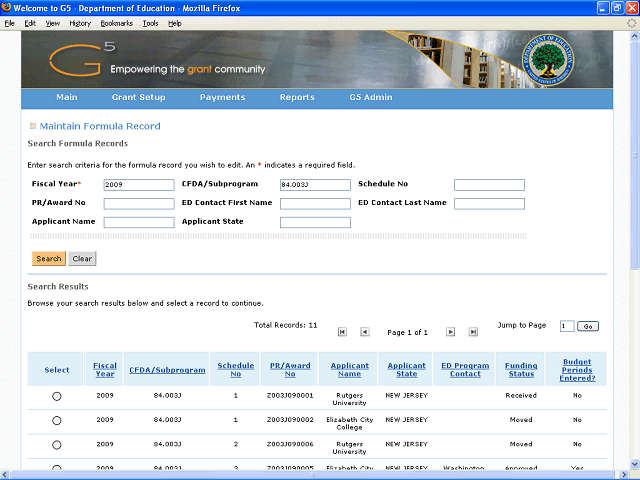Open the Payments navigation menu
The height and width of the screenshot is (480, 640).
(222, 98)
